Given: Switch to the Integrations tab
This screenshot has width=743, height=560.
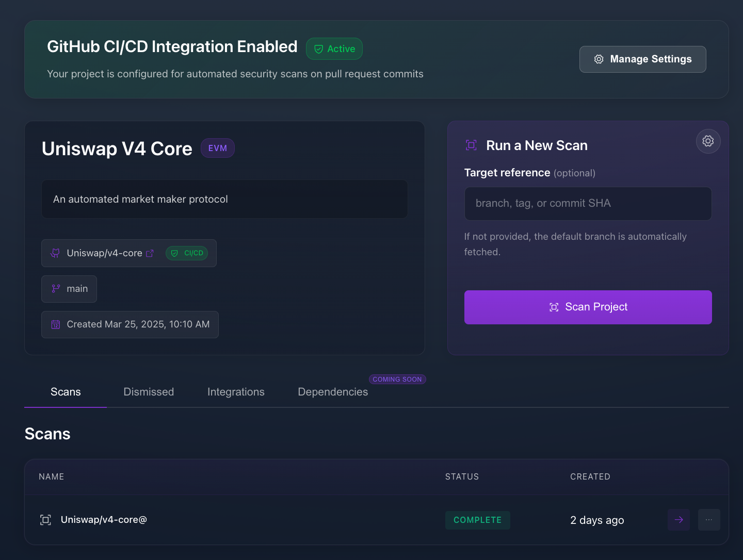Looking at the screenshot, I should click(x=236, y=392).
